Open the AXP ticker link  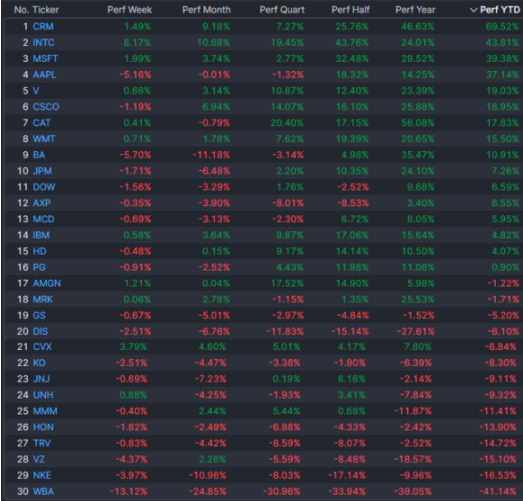coord(42,203)
